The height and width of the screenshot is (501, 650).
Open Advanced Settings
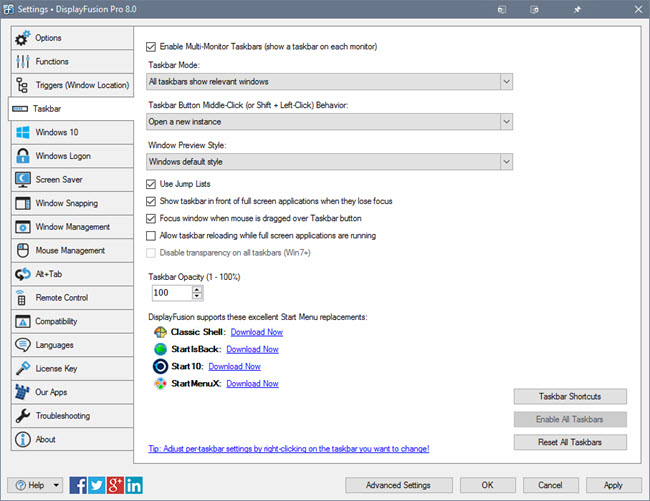pos(398,485)
